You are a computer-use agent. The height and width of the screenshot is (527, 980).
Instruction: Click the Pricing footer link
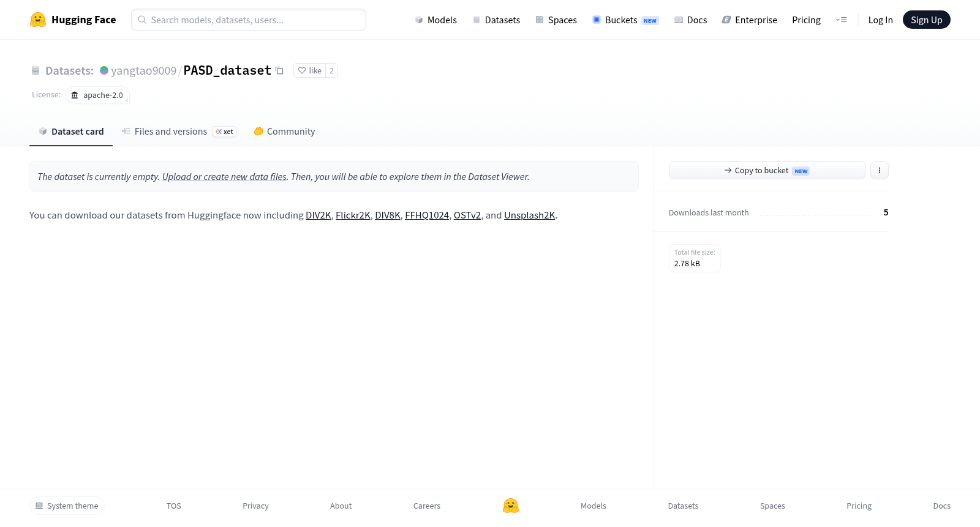click(x=859, y=506)
